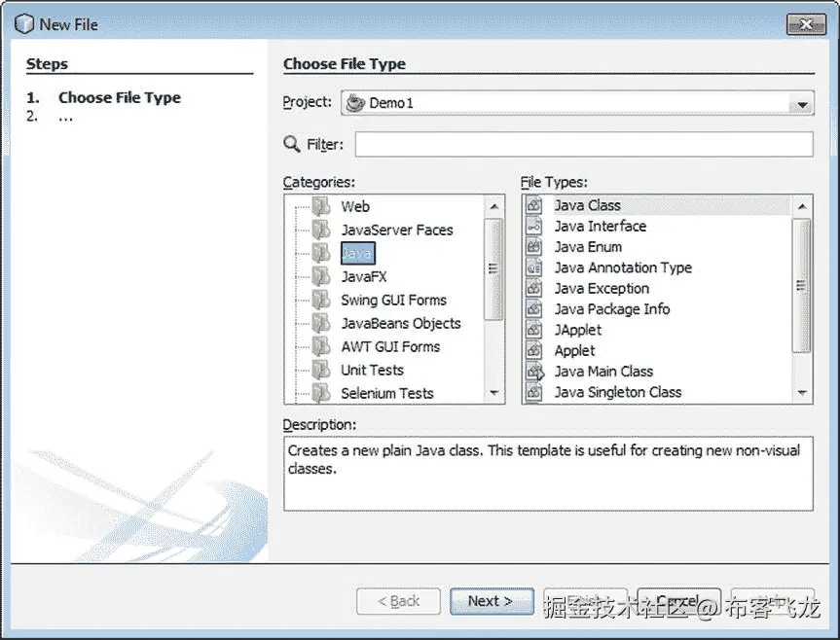Choose the Java Main Class entry

(x=603, y=372)
